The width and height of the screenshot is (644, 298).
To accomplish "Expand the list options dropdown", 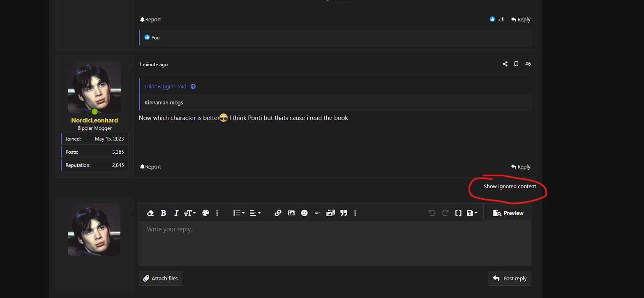I will pyautogui.click(x=239, y=213).
